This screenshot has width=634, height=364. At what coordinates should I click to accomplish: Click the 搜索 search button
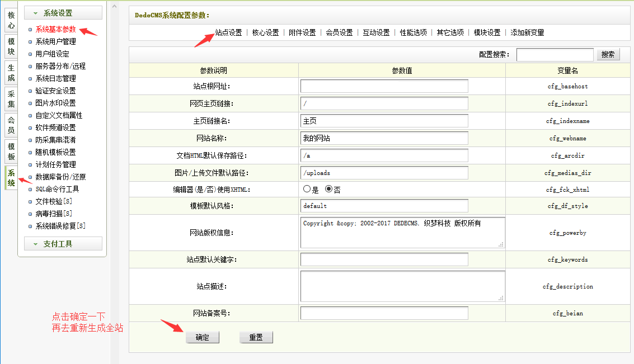608,54
